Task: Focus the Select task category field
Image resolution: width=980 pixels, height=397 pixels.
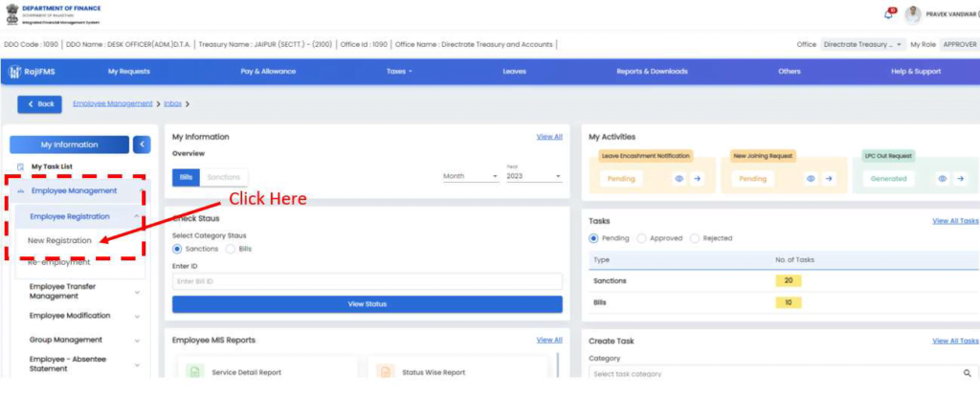Action: pyautogui.click(x=784, y=373)
